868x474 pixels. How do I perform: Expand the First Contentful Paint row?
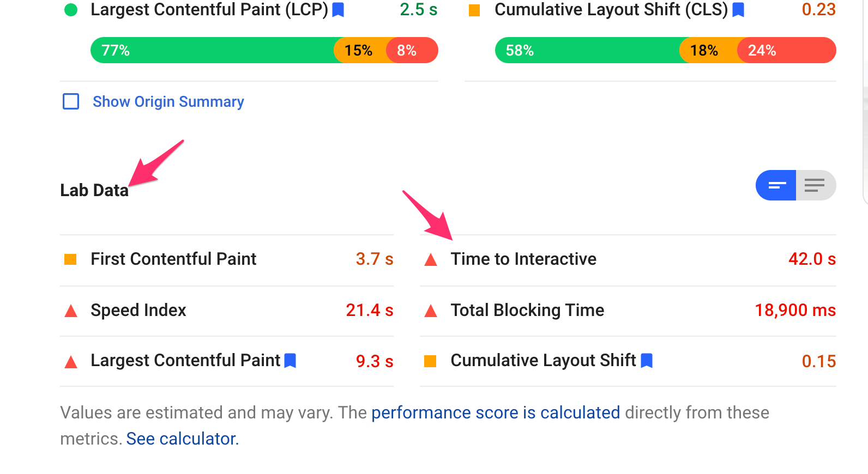[x=227, y=260]
